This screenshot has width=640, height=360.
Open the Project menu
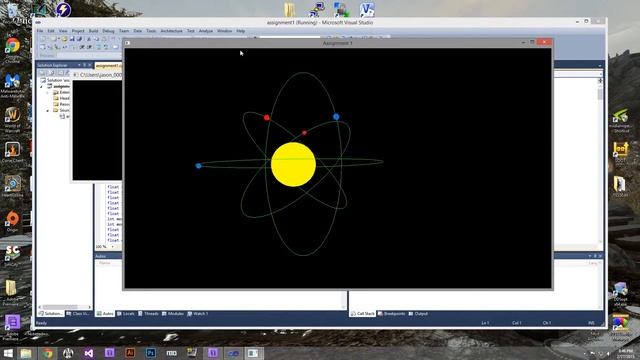click(x=78, y=31)
